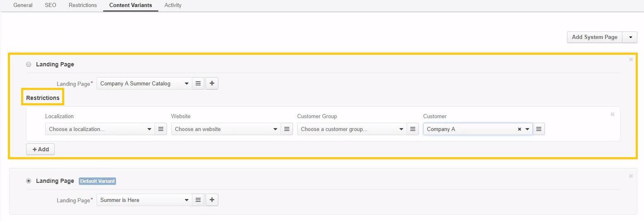The width and height of the screenshot is (644, 221).
Task: Click the Website column label
Action: (181, 117)
